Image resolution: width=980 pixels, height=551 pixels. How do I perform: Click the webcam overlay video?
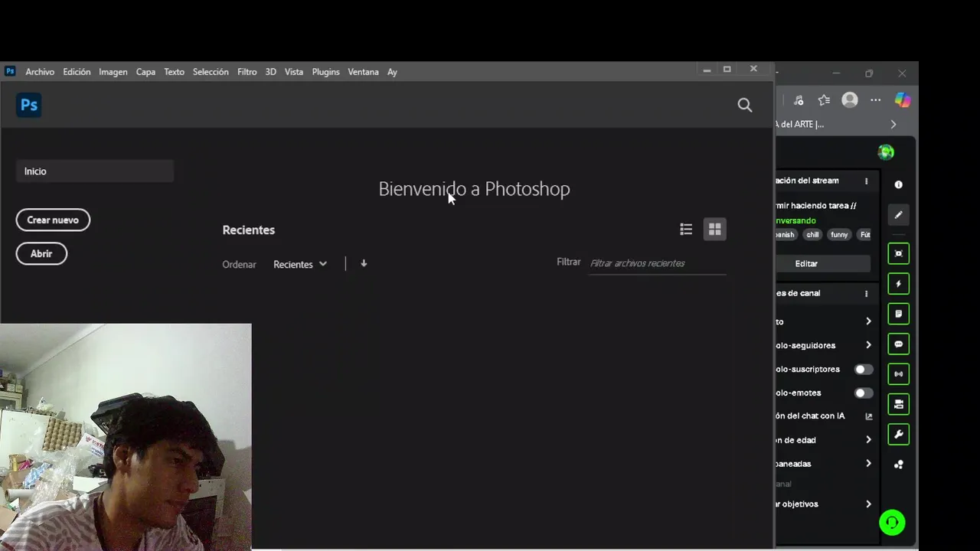[126, 436]
